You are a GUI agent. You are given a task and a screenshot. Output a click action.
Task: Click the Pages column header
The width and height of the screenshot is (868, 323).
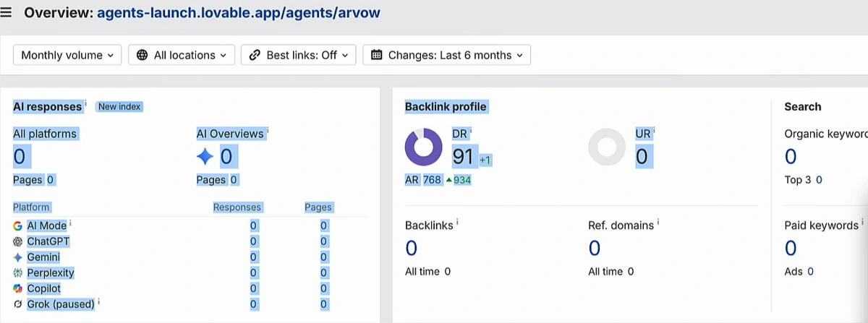click(318, 207)
